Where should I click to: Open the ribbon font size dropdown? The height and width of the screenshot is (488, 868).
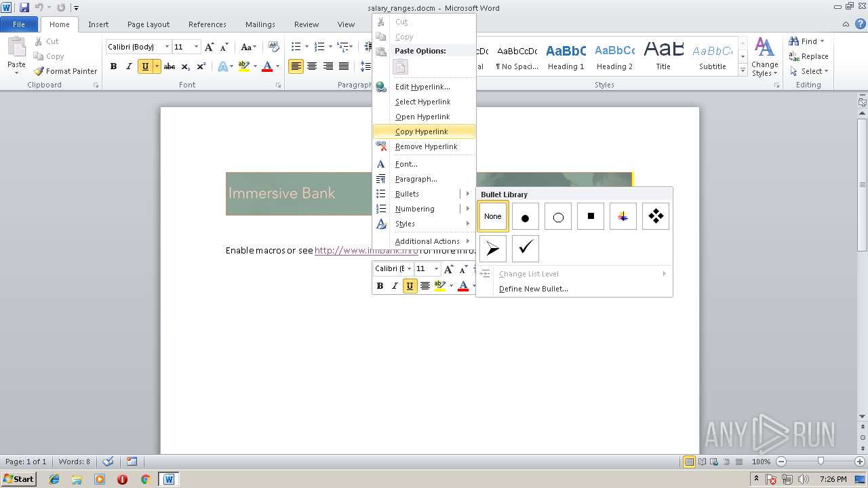tap(197, 47)
